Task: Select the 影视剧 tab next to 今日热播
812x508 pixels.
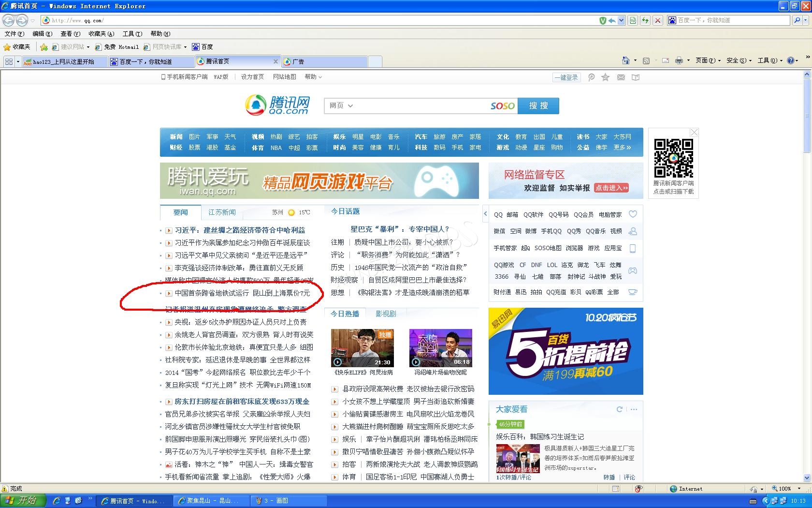Action: [386, 314]
